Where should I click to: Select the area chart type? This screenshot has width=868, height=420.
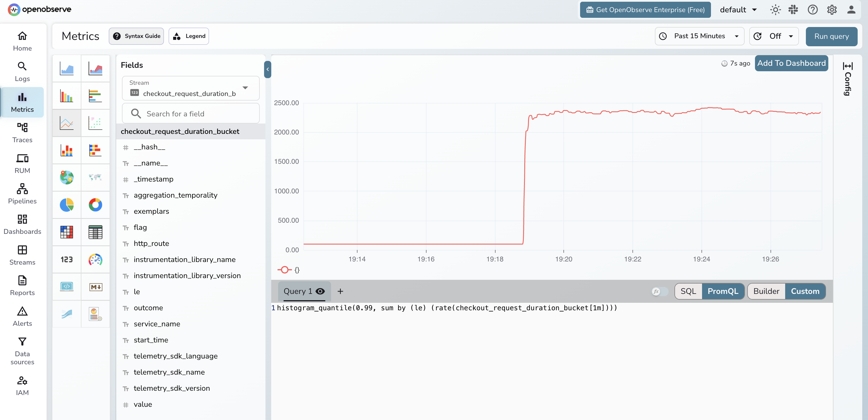(x=67, y=68)
